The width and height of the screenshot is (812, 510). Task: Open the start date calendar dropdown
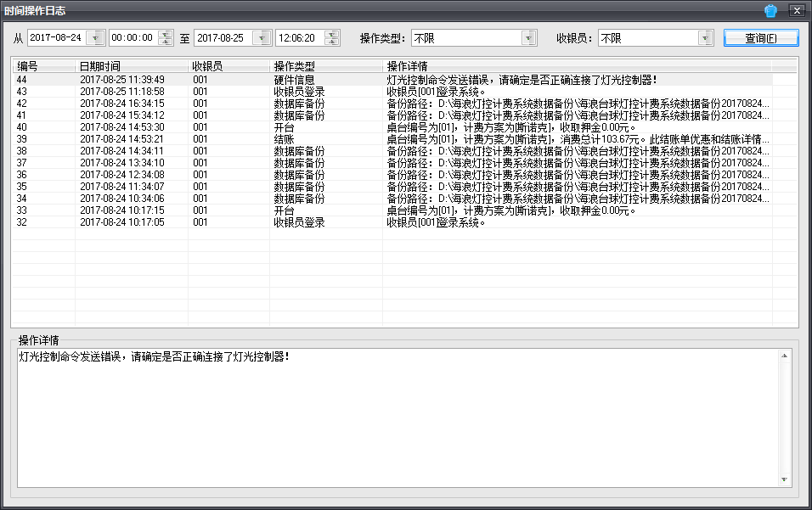(96, 38)
